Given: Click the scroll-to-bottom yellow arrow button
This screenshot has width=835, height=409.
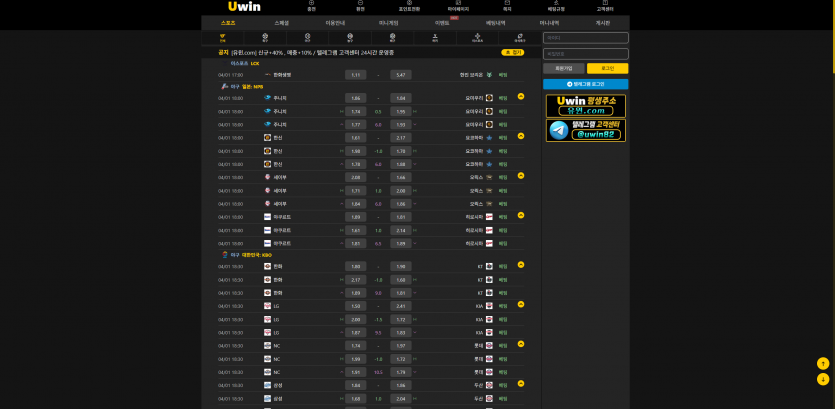Looking at the screenshot, I should click(x=823, y=379).
